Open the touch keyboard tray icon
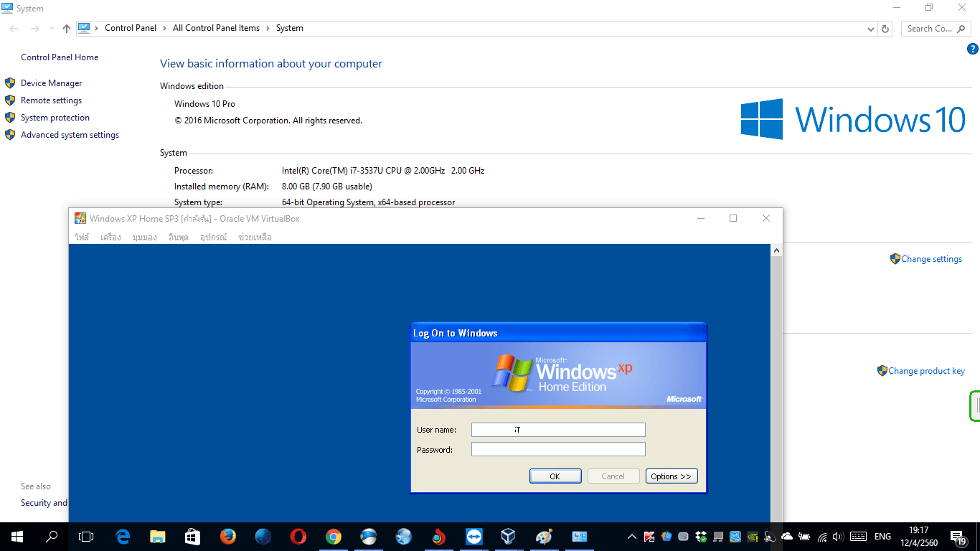The width and height of the screenshot is (980, 551). point(857,536)
